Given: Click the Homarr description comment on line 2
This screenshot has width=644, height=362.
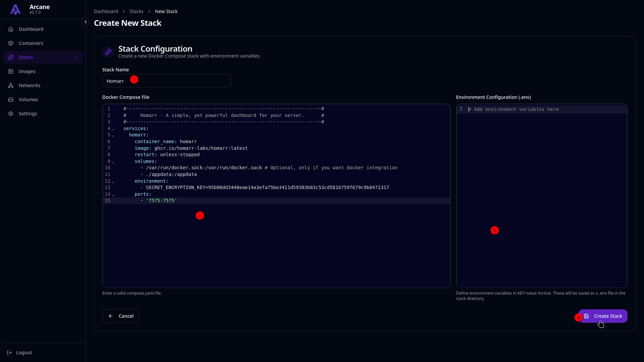Looking at the screenshot, I should pos(224,115).
